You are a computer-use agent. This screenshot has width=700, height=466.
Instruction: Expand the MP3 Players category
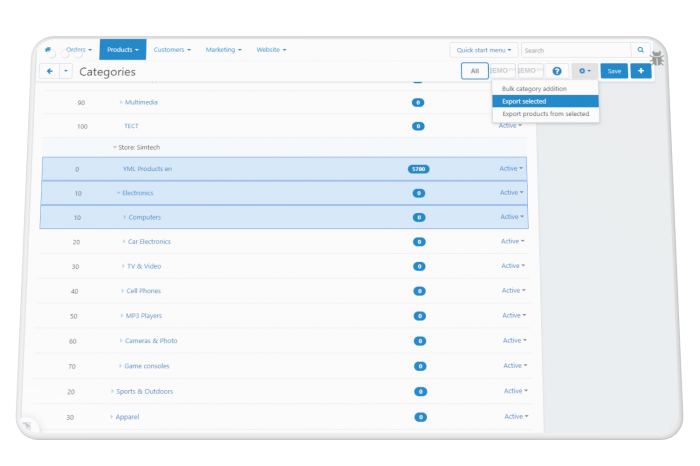coord(122,316)
